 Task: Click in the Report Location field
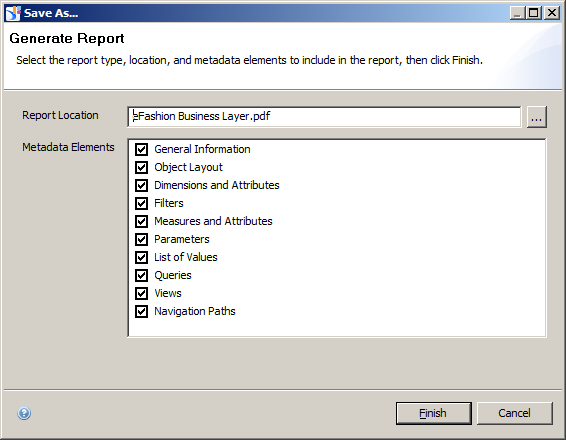(x=324, y=117)
